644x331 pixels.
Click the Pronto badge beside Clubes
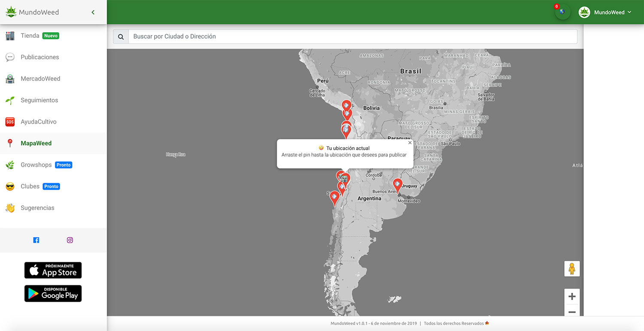51,186
